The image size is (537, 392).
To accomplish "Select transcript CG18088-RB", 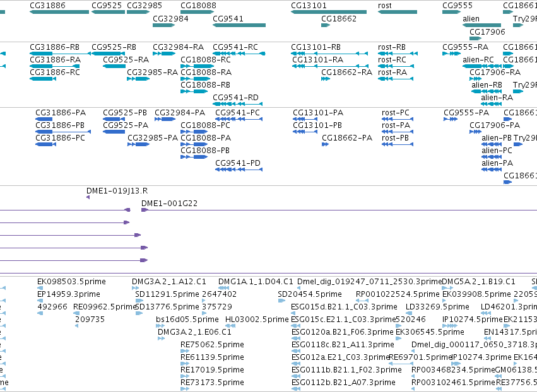I will tap(194, 91).
